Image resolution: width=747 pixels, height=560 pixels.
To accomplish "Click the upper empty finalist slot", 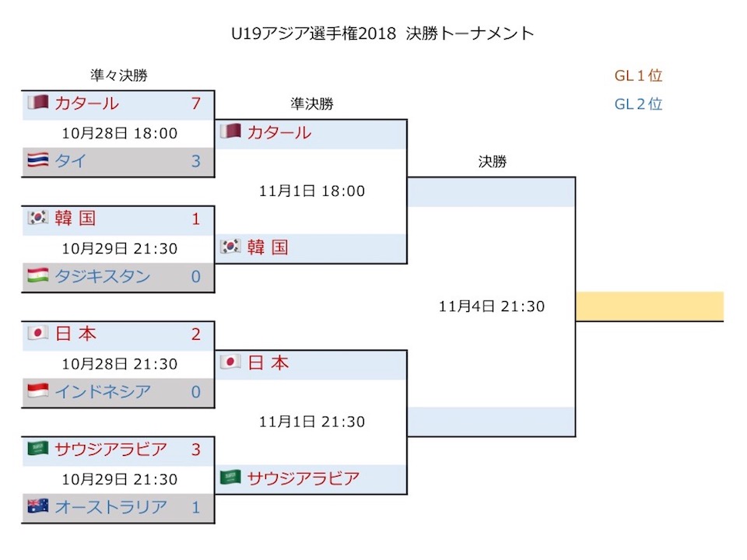I will (491, 192).
